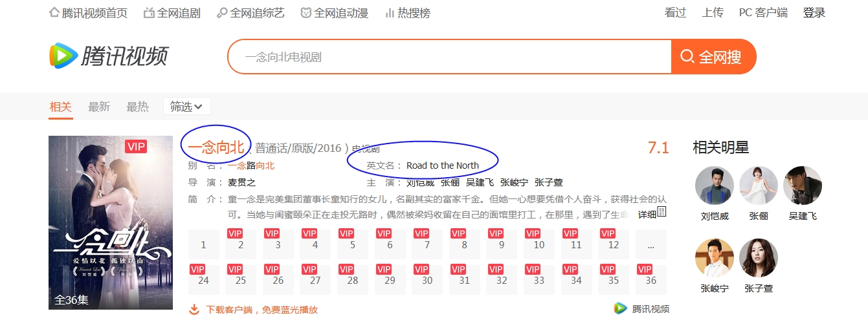
Task: Click the 7.1 rating score
Action: [658, 147]
